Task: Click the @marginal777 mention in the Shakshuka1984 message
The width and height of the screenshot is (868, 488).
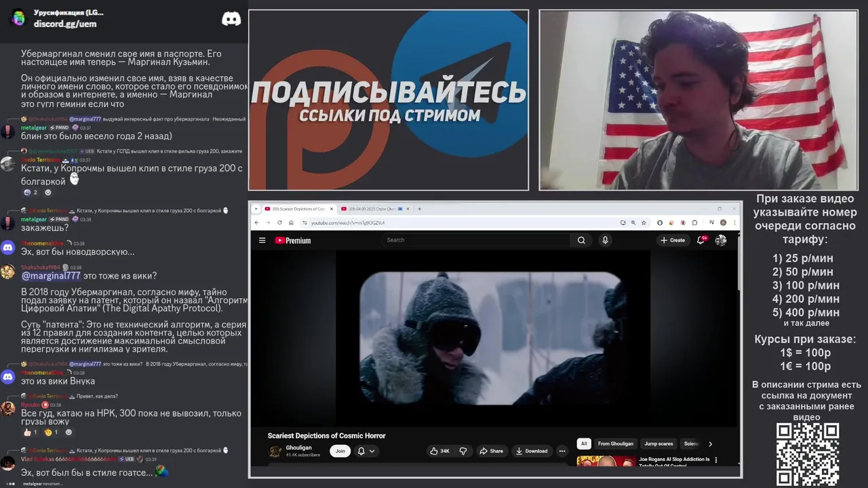Action: (x=51, y=276)
